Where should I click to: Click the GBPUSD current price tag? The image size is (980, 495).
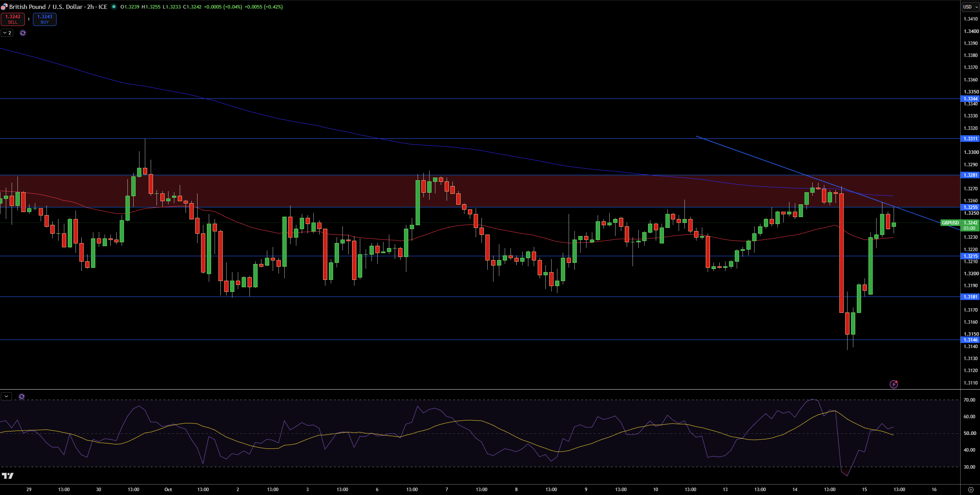(x=950, y=223)
